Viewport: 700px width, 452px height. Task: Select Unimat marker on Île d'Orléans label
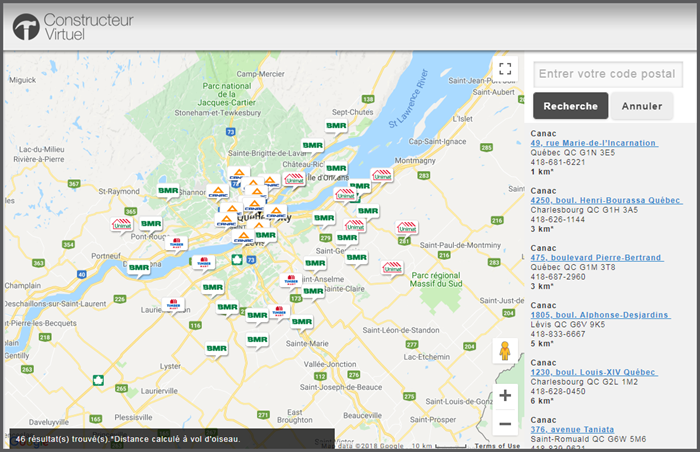(x=294, y=179)
